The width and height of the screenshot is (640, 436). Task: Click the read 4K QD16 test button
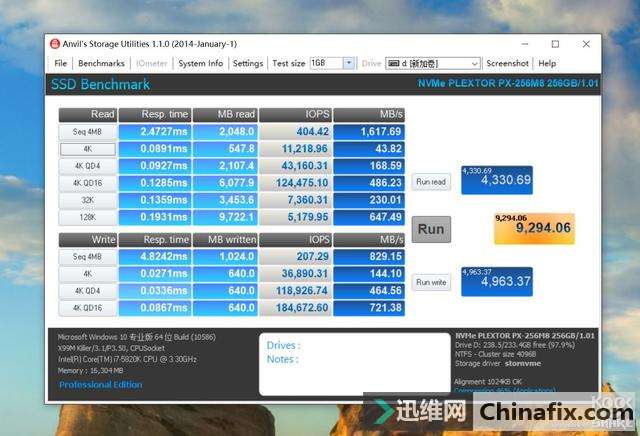pyautogui.click(x=87, y=183)
